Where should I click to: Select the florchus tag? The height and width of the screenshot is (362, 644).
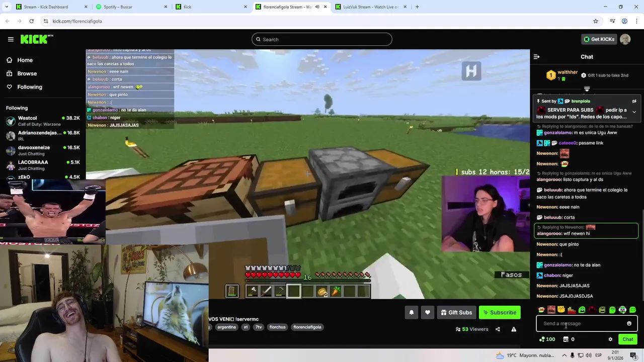click(x=277, y=327)
